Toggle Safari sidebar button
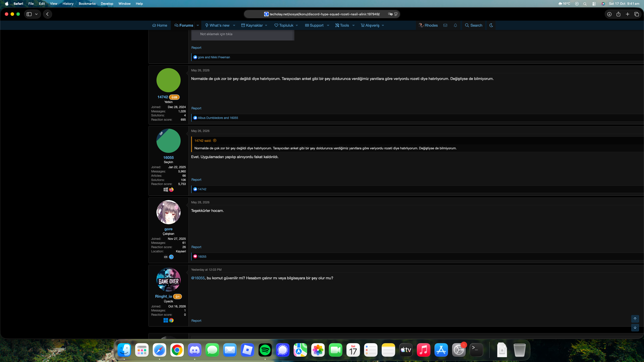The width and height of the screenshot is (644, 362). (x=29, y=14)
